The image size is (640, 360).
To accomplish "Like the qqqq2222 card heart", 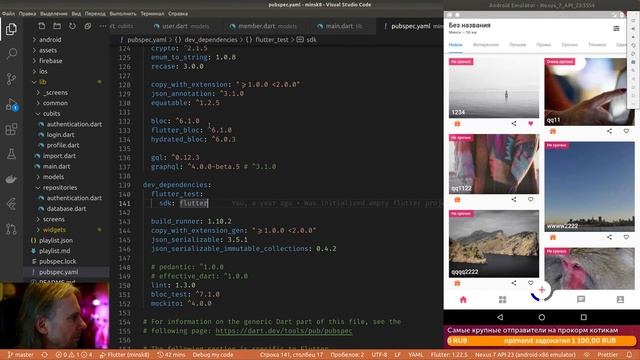I will (531, 282).
